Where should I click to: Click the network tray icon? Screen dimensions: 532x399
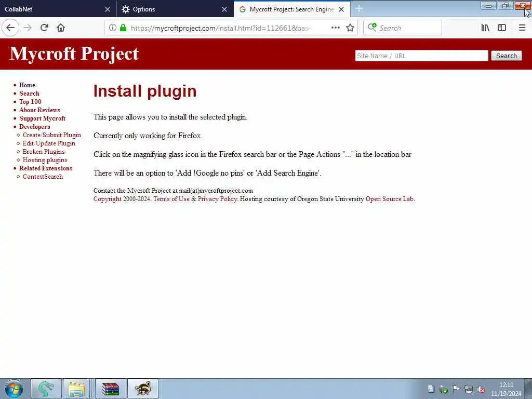pos(469,389)
